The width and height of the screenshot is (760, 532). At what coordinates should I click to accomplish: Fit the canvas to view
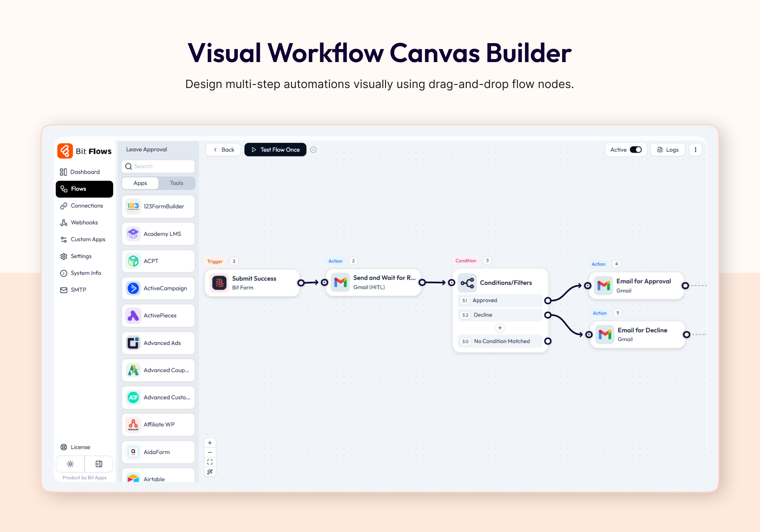click(x=210, y=462)
